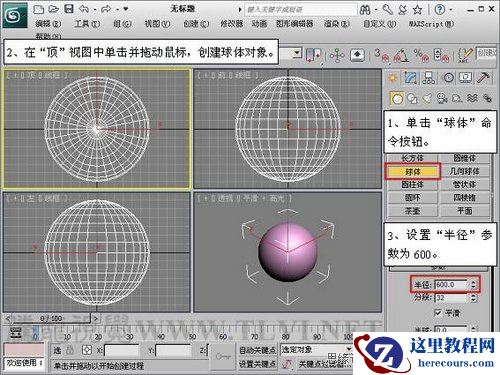The height and width of the screenshot is (375, 500).
Task: Click the 平面 plane button
Action: [464, 211]
